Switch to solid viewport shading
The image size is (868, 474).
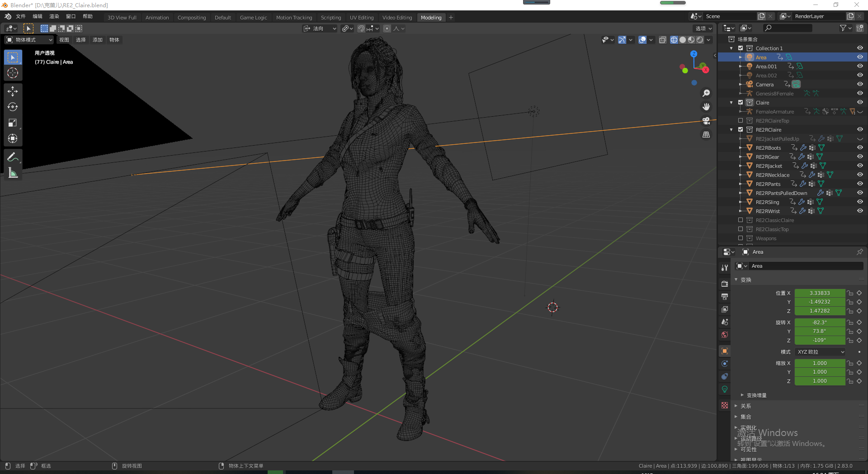coord(683,40)
